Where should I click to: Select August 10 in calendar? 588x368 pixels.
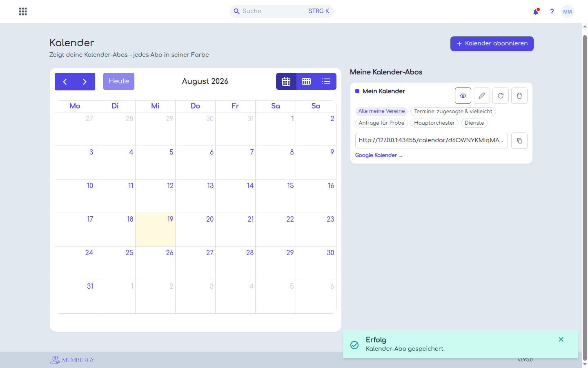tap(75, 196)
